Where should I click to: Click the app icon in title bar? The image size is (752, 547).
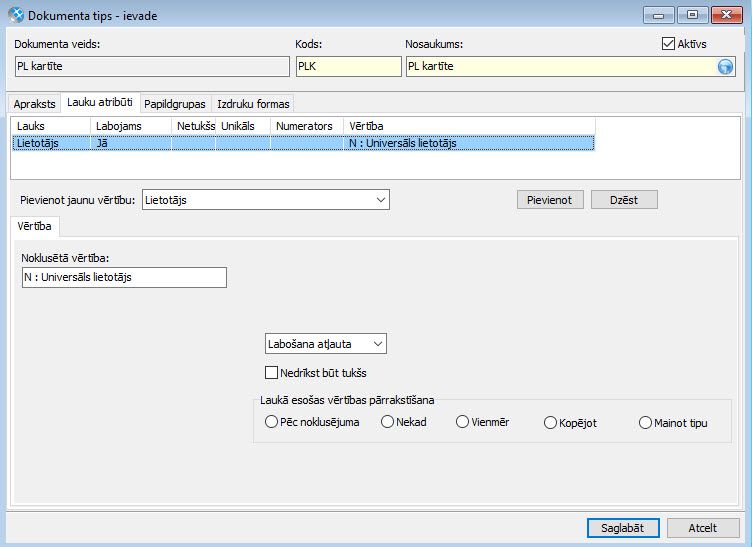(15, 15)
